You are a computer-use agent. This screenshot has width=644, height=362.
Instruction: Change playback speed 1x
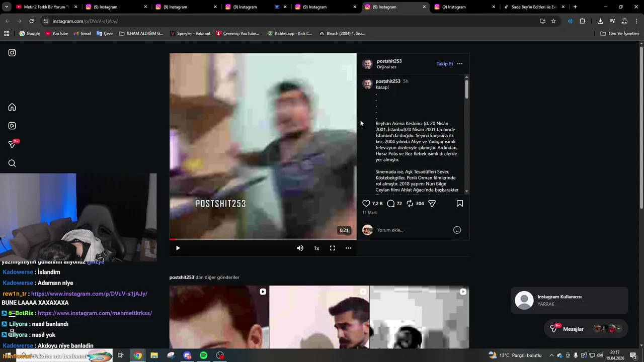pos(316,248)
